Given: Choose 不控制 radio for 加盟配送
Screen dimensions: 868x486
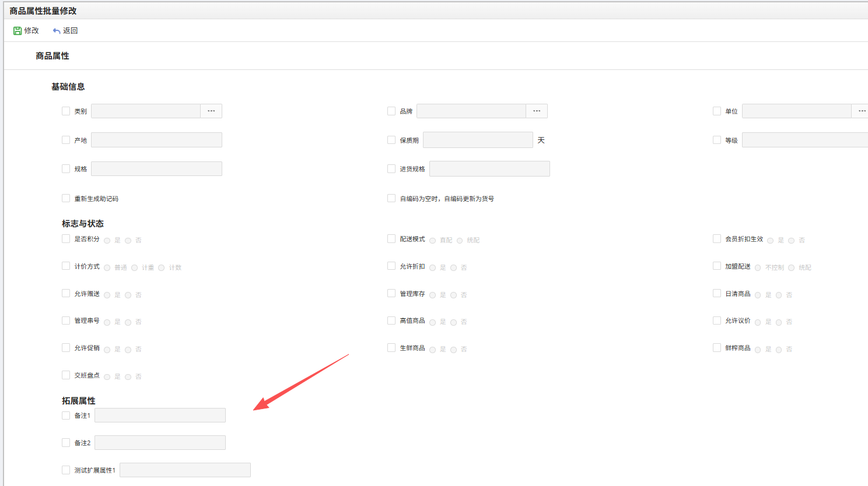Looking at the screenshot, I should [x=758, y=268].
